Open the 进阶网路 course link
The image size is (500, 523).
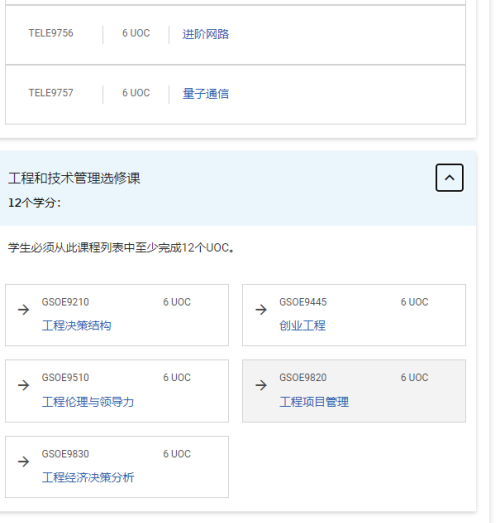click(x=205, y=34)
